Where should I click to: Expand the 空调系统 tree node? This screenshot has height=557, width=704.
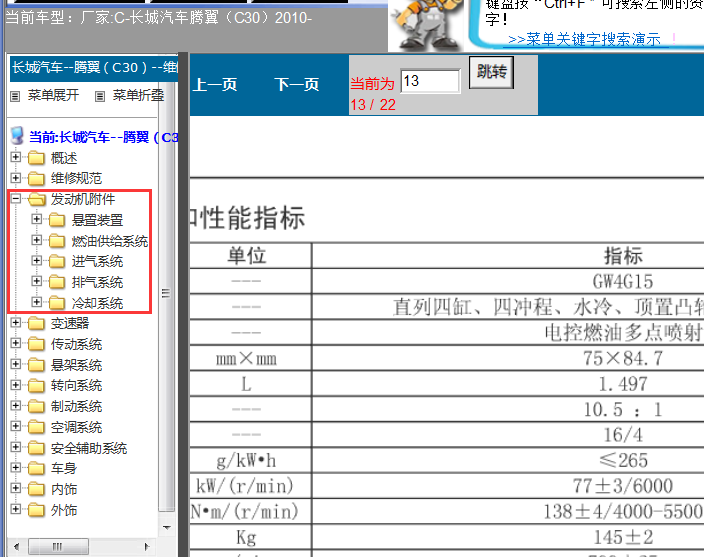tap(16, 426)
